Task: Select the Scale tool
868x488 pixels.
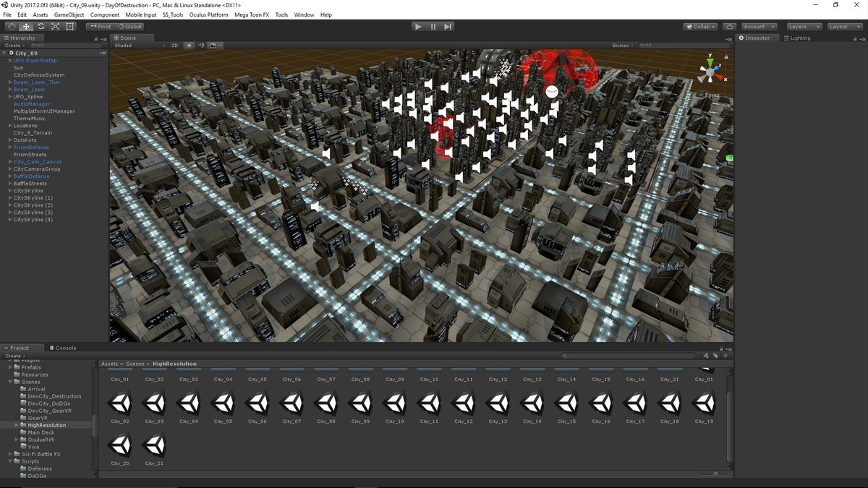Action: (55, 27)
